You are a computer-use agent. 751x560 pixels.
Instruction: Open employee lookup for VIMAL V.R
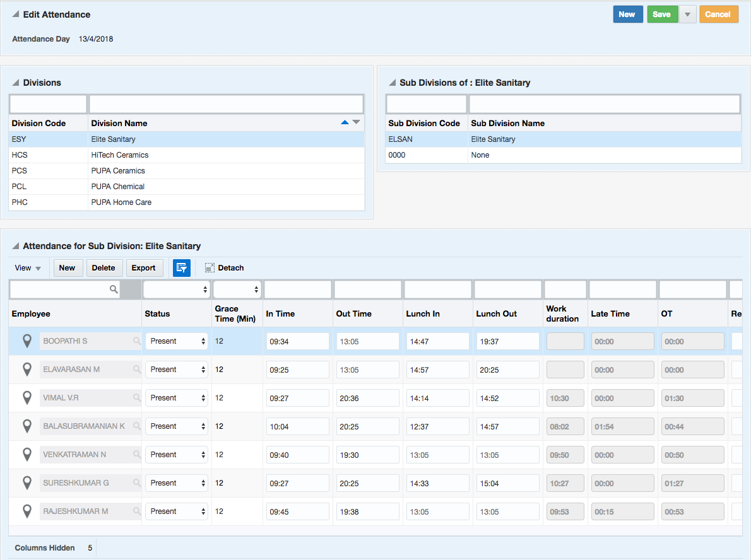click(137, 397)
